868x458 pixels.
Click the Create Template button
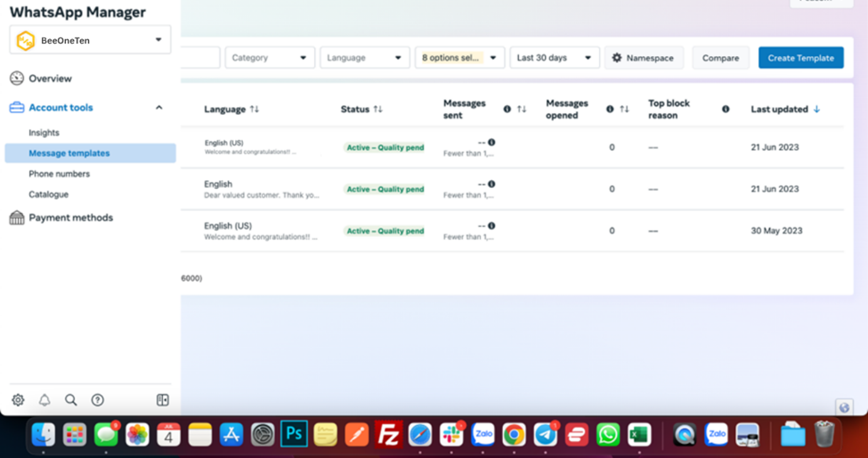coord(800,58)
